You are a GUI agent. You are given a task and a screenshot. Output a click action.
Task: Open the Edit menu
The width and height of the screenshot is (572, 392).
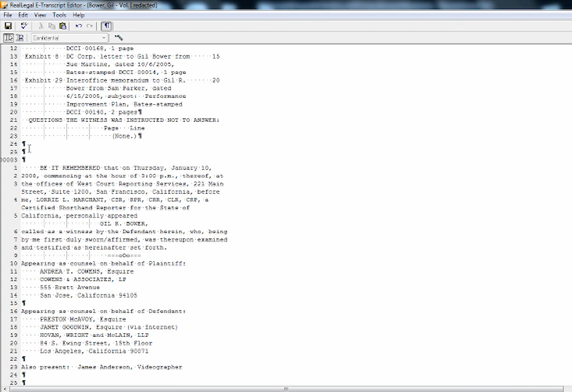(x=23, y=15)
